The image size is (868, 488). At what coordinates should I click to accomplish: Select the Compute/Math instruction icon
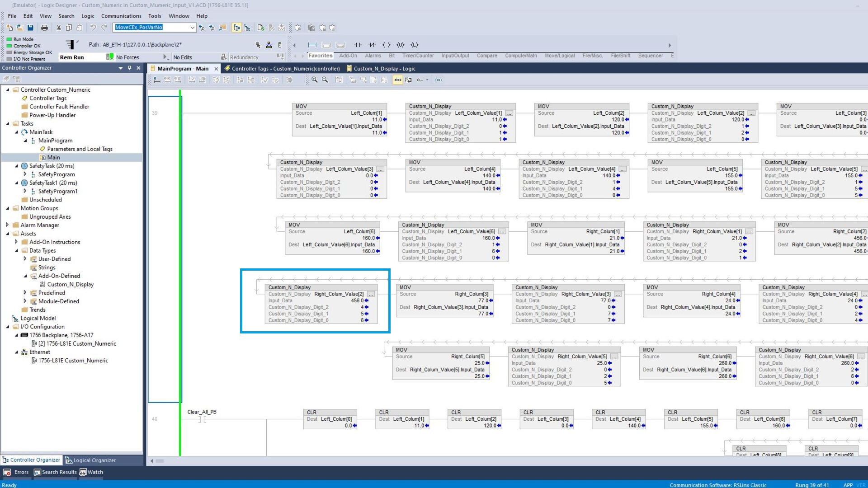[521, 55]
